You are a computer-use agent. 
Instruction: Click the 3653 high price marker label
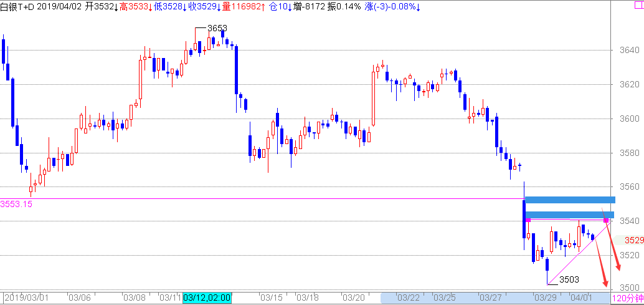[x=217, y=28]
